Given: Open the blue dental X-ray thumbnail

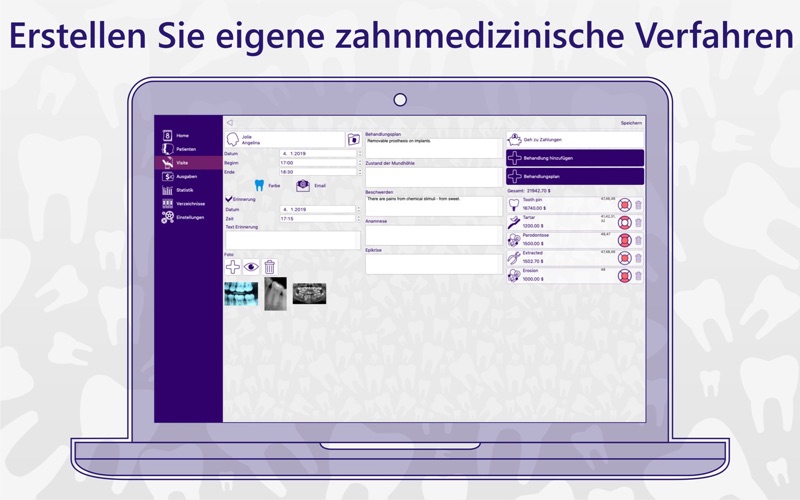Looking at the screenshot, I should tap(241, 294).
